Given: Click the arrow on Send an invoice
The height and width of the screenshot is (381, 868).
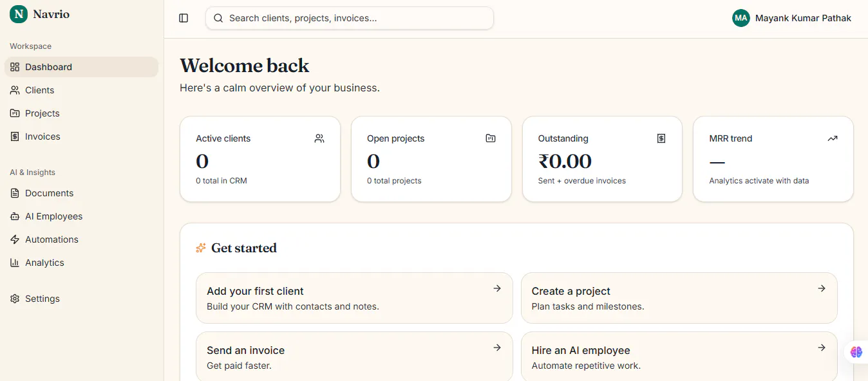Looking at the screenshot, I should [497, 348].
